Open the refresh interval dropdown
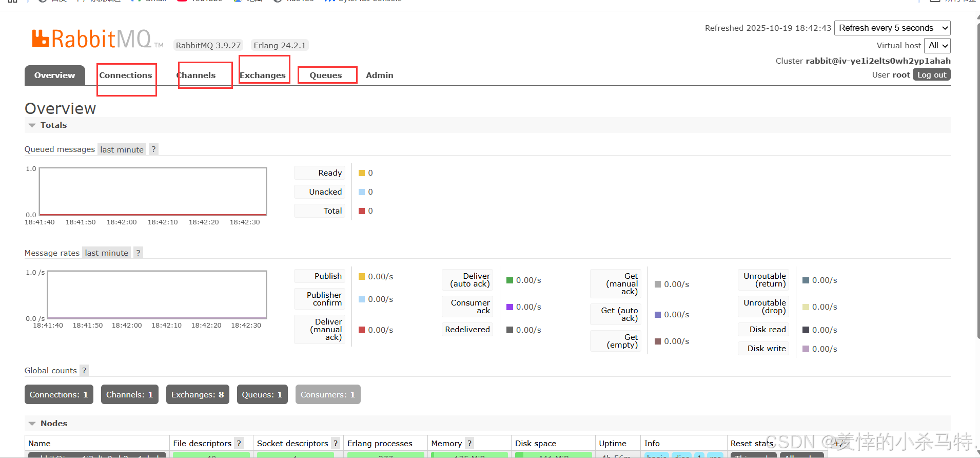Screen dimensions: 980x458 (x=892, y=28)
